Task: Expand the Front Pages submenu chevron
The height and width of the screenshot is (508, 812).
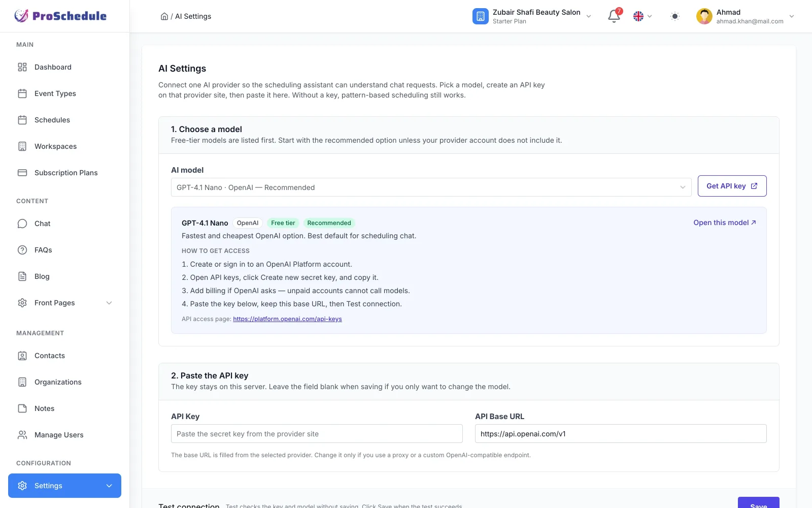Action: pos(109,303)
